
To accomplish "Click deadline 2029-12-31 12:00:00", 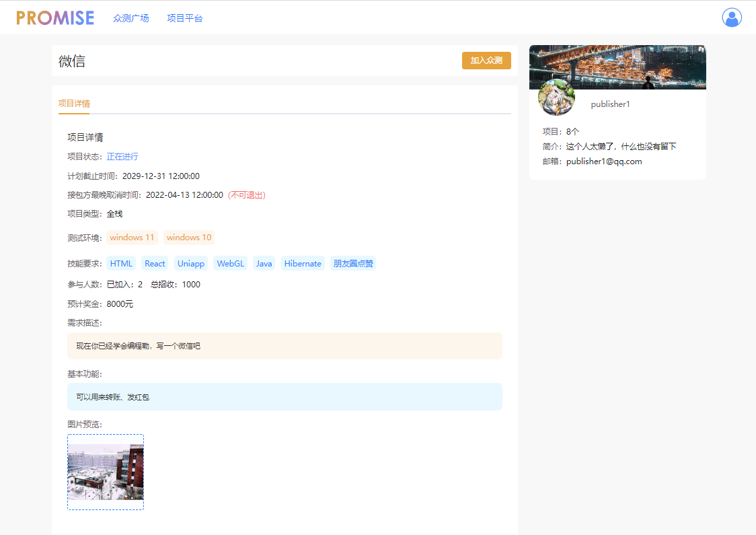I will [161, 176].
